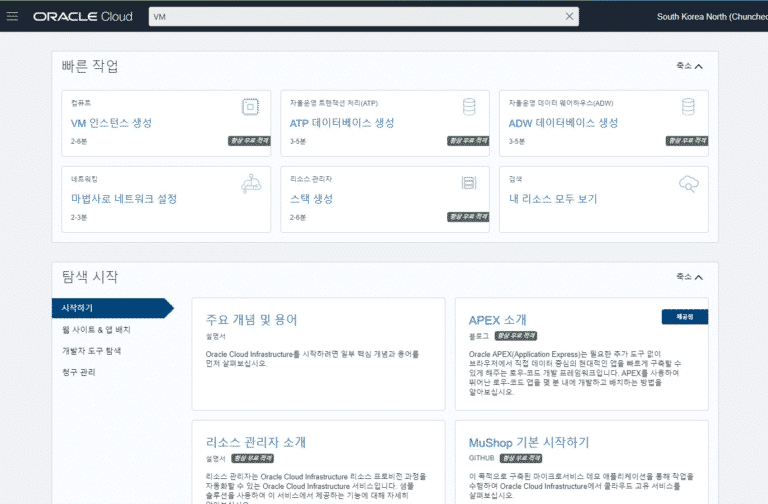768x504 pixels.
Task: Click free-tier badge on VM instance card
Action: [249, 141]
